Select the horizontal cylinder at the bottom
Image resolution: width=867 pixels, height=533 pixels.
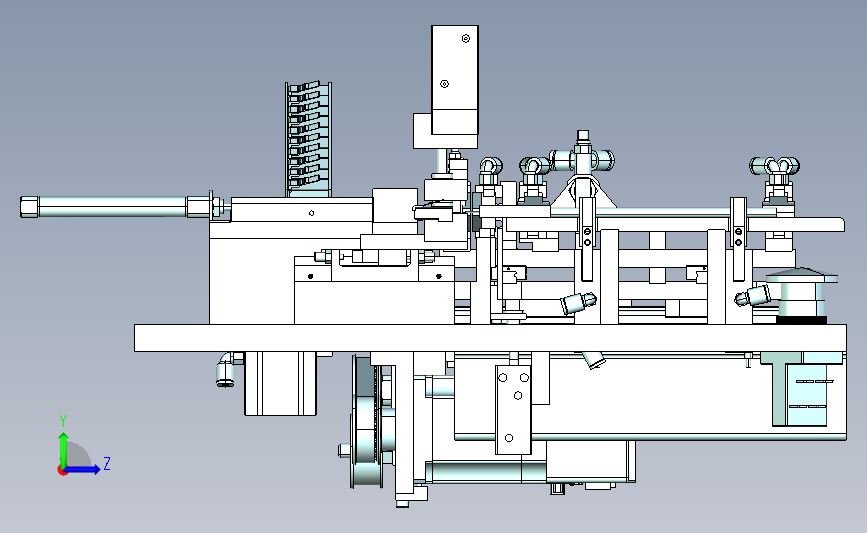(x=485, y=472)
